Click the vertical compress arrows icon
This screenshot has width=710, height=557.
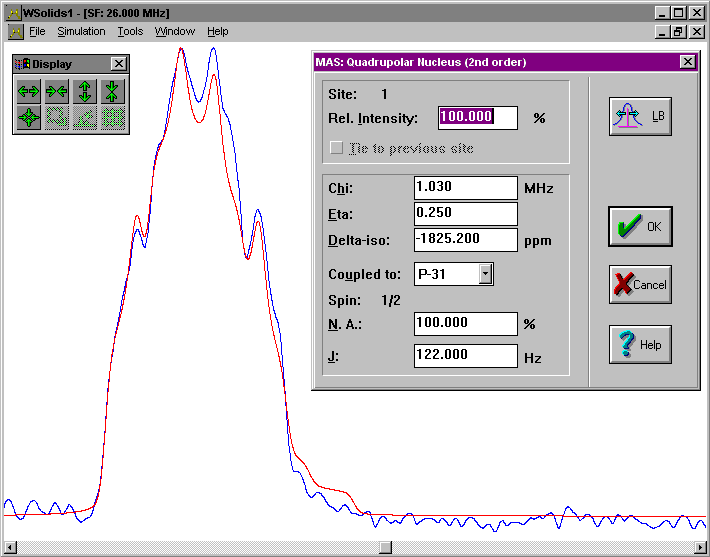click(113, 91)
